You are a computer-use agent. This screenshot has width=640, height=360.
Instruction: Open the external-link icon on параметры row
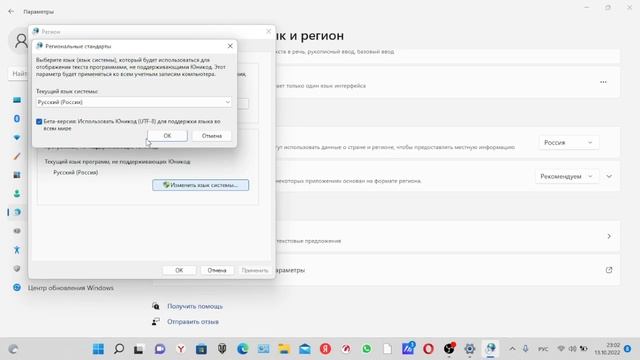click(609, 270)
